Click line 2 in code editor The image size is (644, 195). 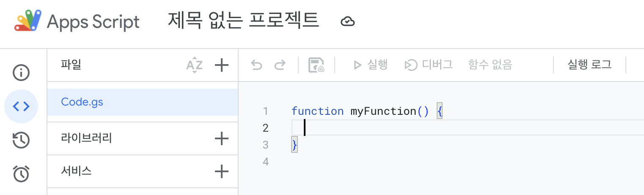coord(423,128)
